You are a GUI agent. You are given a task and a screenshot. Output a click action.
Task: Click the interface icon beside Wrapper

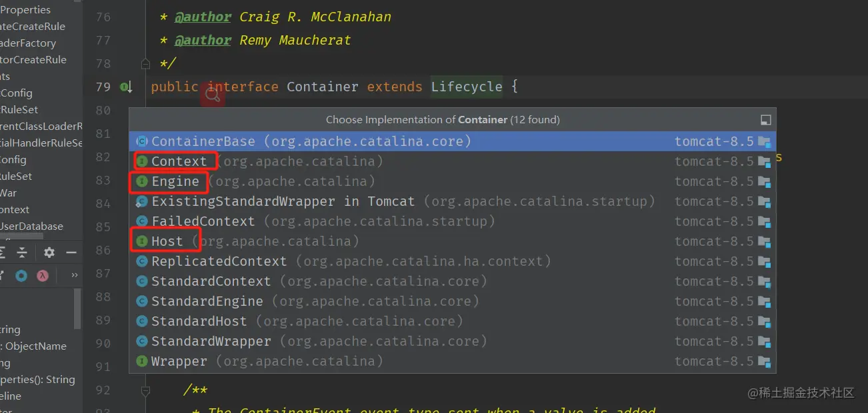pos(141,361)
